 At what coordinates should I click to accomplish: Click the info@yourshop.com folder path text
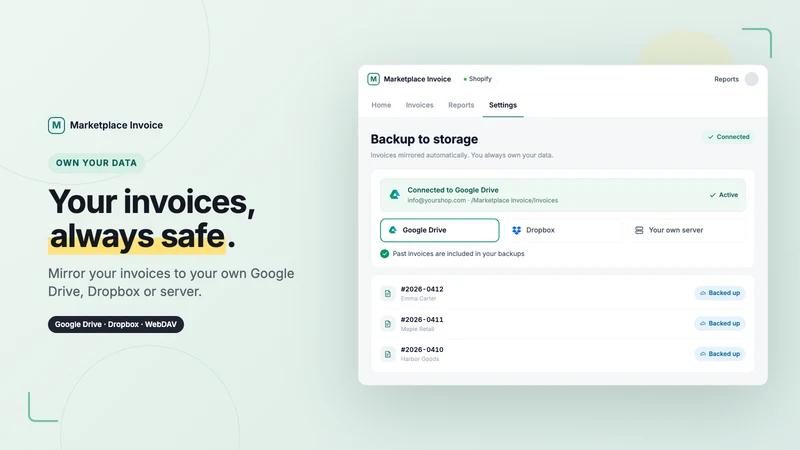tap(483, 201)
